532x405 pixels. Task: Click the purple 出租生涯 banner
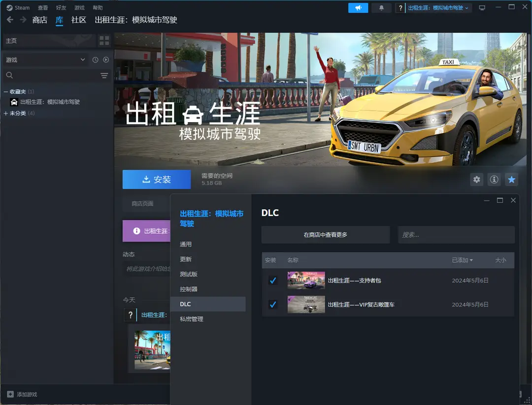click(147, 231)
